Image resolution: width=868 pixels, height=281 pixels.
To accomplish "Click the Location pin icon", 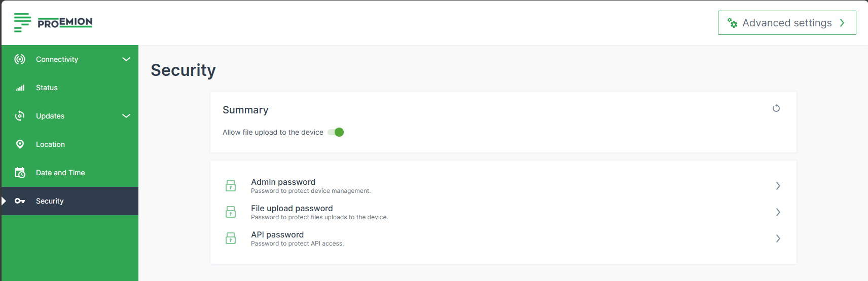I will coord(20,144).
